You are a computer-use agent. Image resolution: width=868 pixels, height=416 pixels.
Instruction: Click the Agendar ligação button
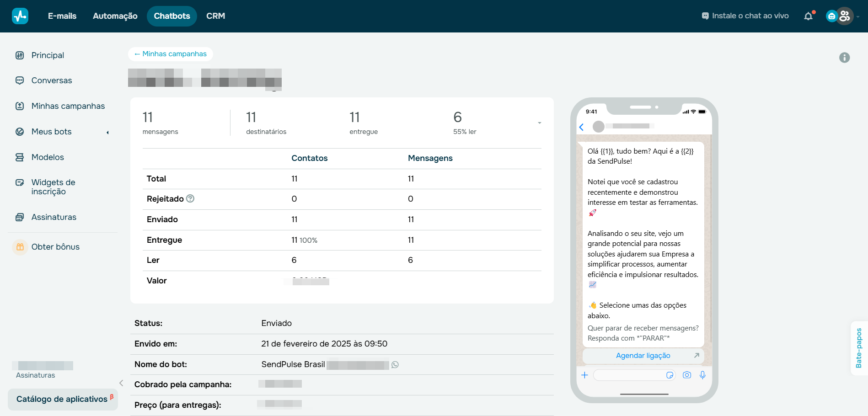pos(643,356)
